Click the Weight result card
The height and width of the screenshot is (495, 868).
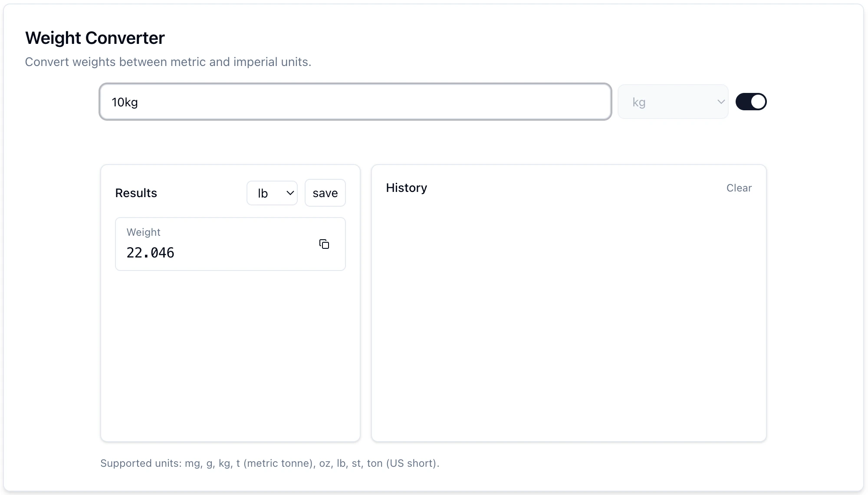tap(230, 244)
